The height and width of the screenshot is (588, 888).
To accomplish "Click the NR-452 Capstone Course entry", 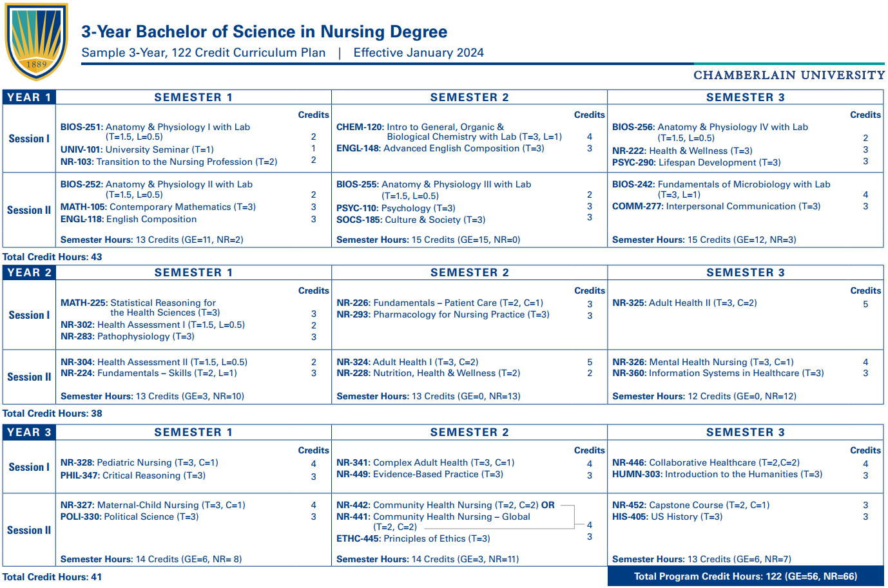I will point(691,505).
